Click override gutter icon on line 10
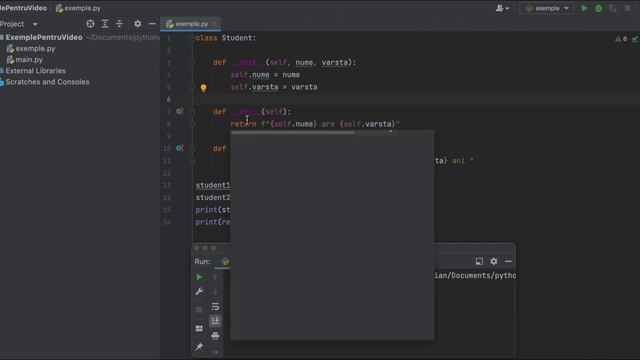Image resolution: width=640 pixels, height=360 pixels. 179,148
